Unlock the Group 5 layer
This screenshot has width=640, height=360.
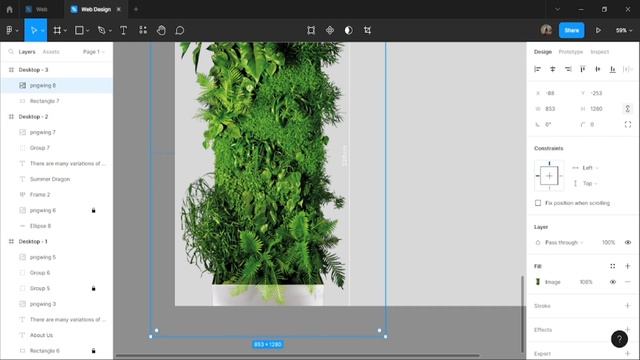[93, 288]
